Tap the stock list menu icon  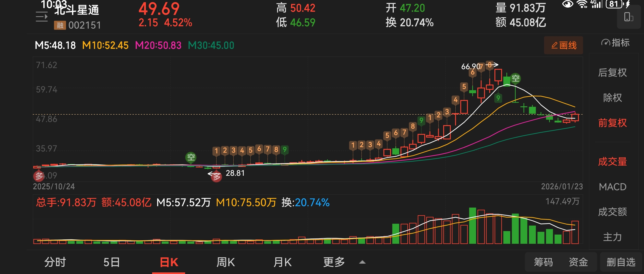42,17
